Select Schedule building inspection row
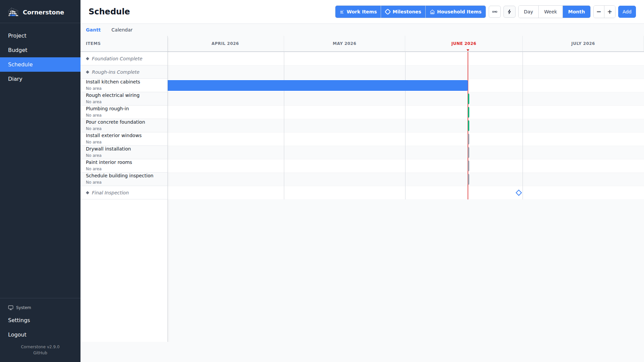 (x=124, y=179)
